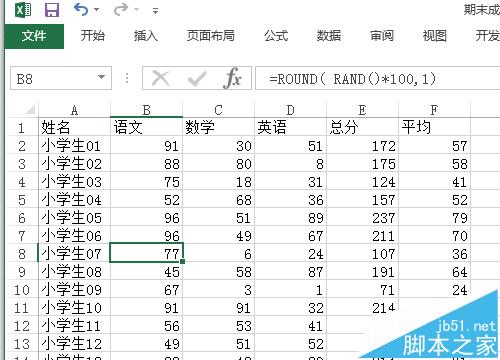Select row 8 header

point(22,254)
